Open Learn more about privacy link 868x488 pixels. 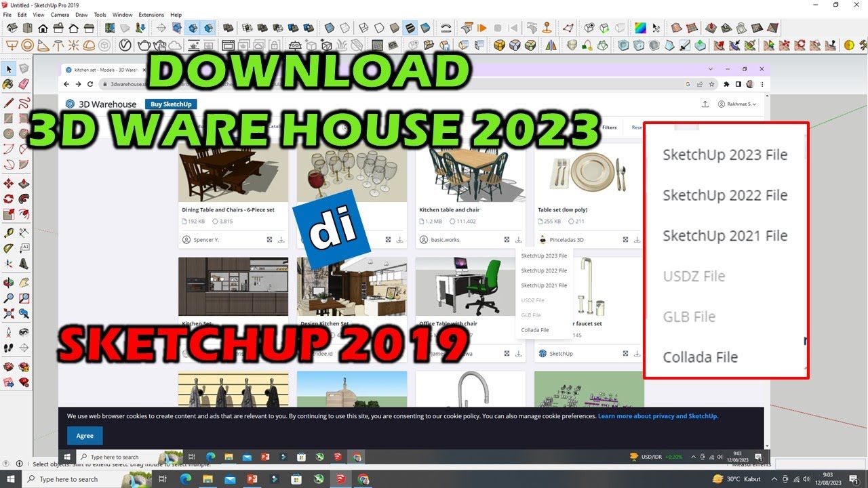658,416
